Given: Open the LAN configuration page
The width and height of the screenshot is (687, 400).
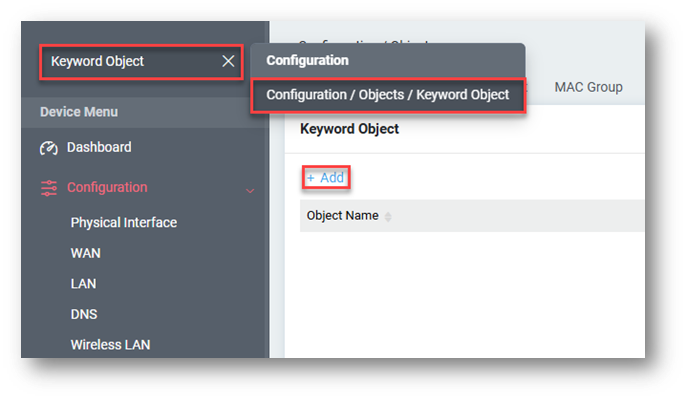Looking at the screenshot, I should pos(83,284).
